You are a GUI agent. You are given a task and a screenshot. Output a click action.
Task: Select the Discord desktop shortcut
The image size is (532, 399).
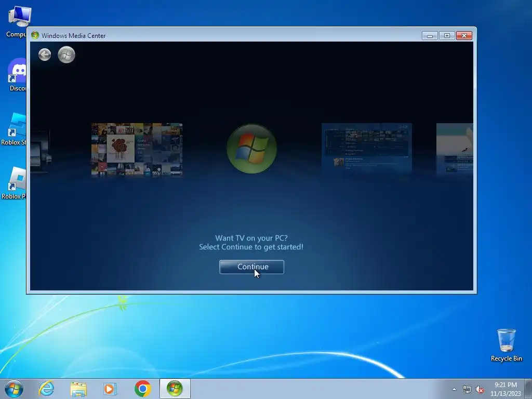pos(17,75)
